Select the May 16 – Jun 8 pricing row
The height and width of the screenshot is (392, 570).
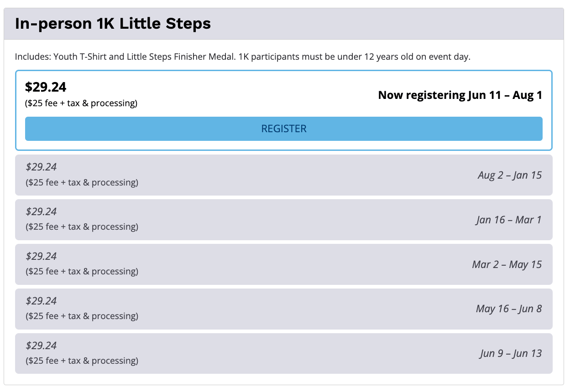pyautogui.click(x=283, y=309)
